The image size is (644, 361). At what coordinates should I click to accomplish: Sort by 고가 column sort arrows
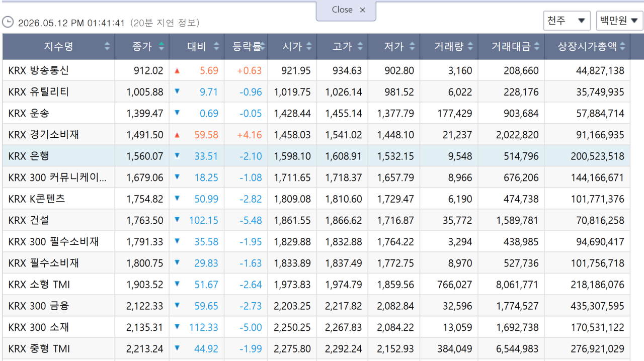click(360, 46)
